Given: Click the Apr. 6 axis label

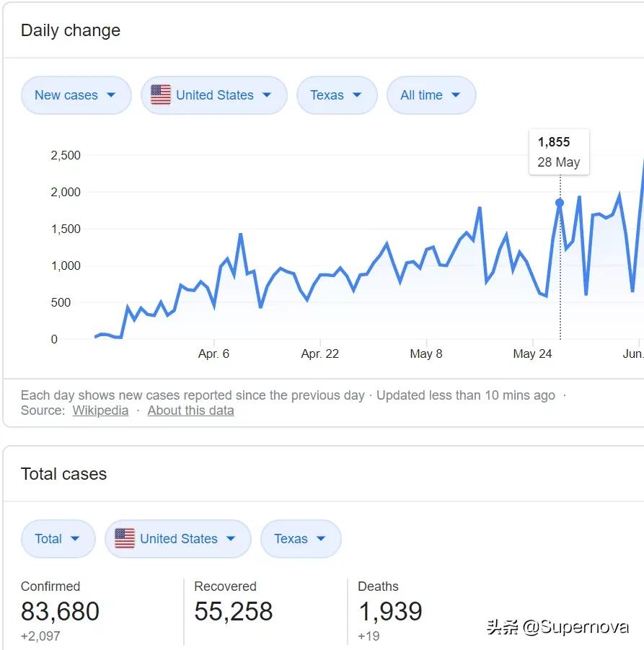Looking at the screenshot, I should coord(213,353).
